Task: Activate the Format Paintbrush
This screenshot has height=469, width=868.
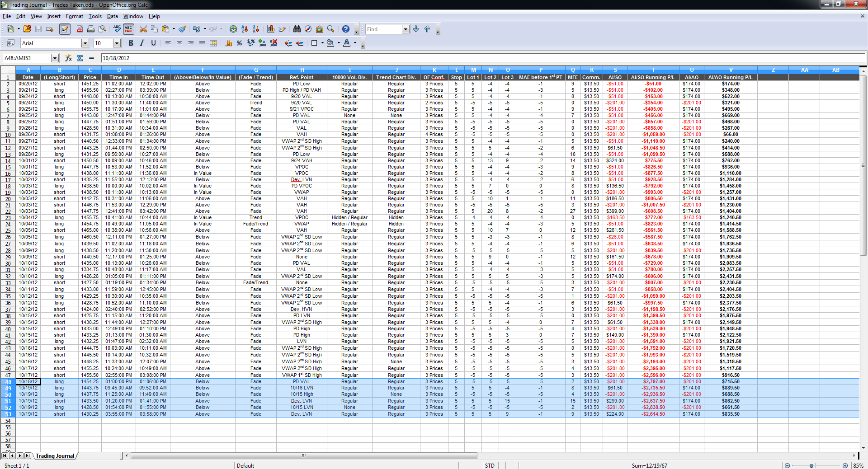Action: (x=182, y=29)
